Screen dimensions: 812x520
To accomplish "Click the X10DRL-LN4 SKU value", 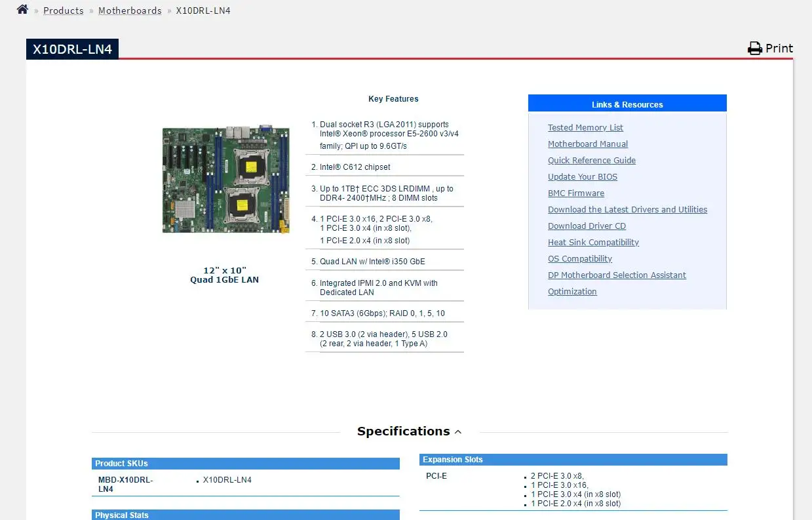I will (x=227, y=480).
